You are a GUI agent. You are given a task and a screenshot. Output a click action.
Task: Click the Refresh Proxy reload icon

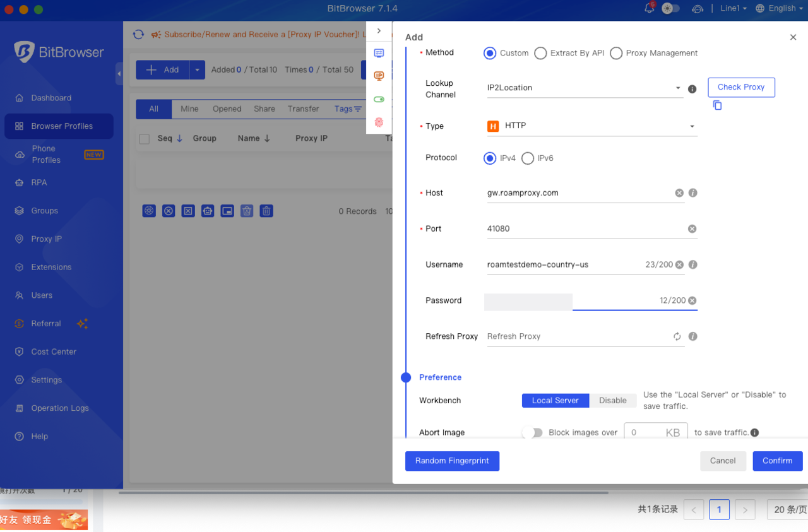[677, 336]
